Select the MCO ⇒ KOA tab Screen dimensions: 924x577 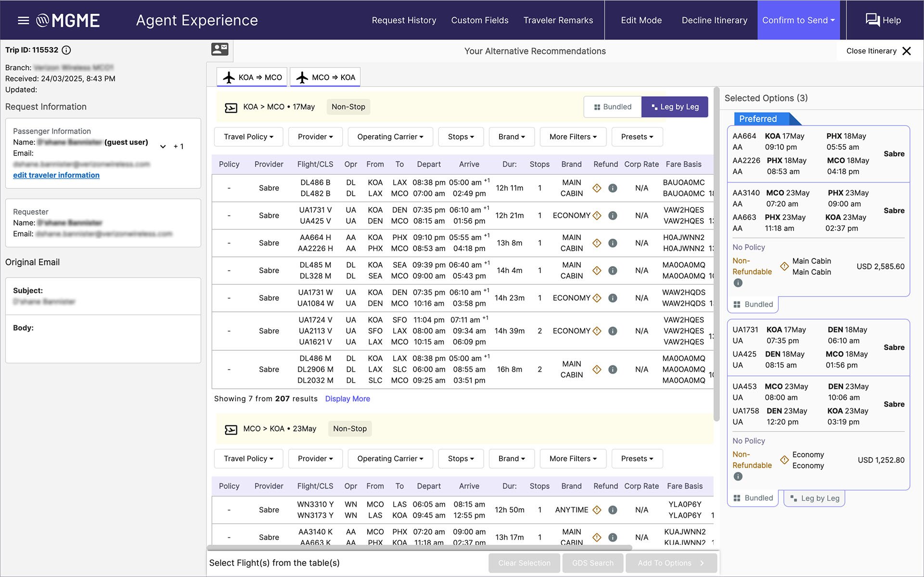325,77
